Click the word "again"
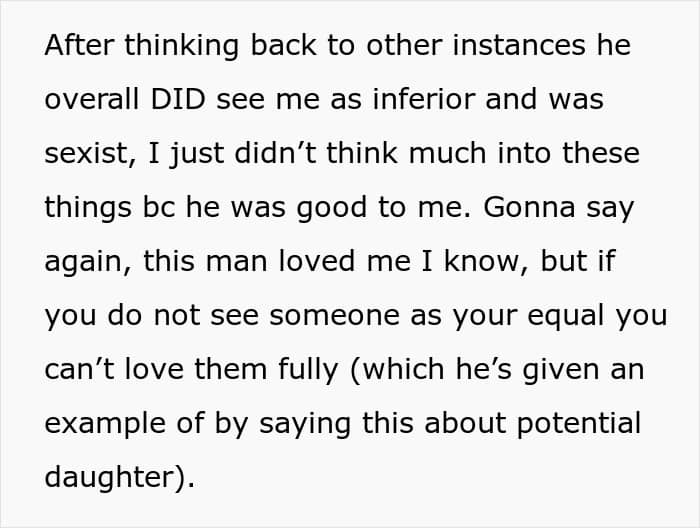The width and height of the screenshot is (700, 528). [87, 261]
